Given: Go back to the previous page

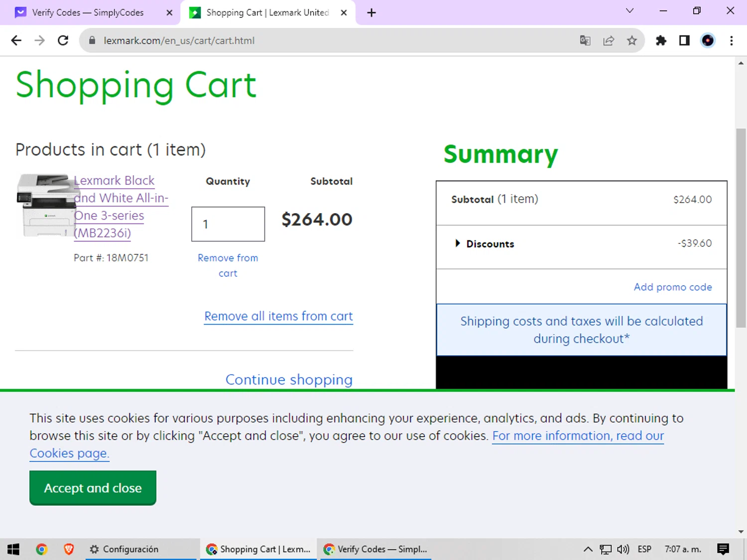Looking at the screenshot, I should [16, 40].
